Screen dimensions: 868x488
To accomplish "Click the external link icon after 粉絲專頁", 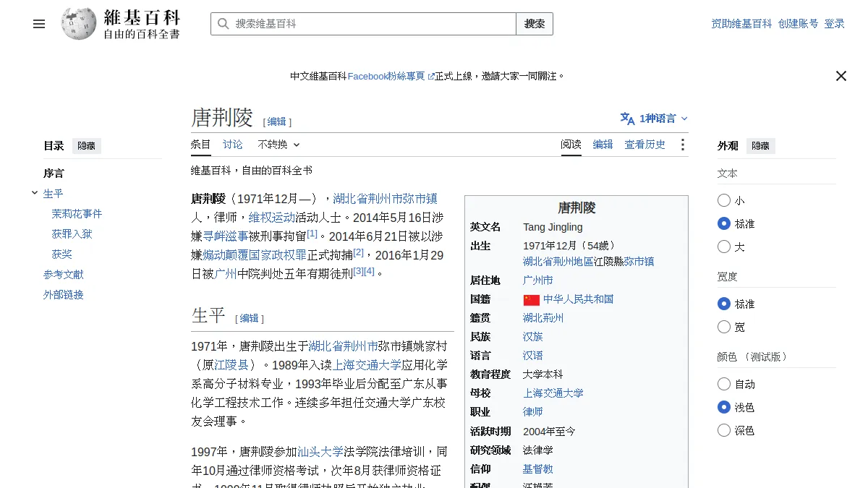I will click(431, 76).
